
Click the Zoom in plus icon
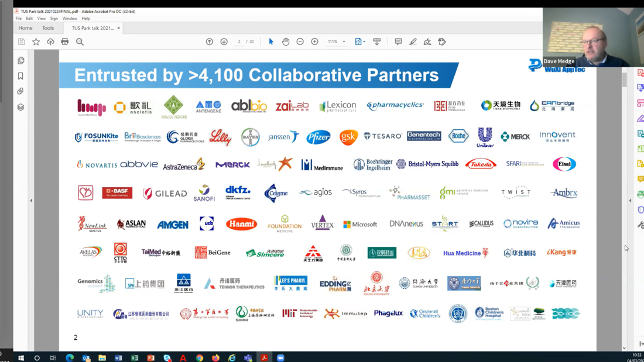[x=315, y=42]
